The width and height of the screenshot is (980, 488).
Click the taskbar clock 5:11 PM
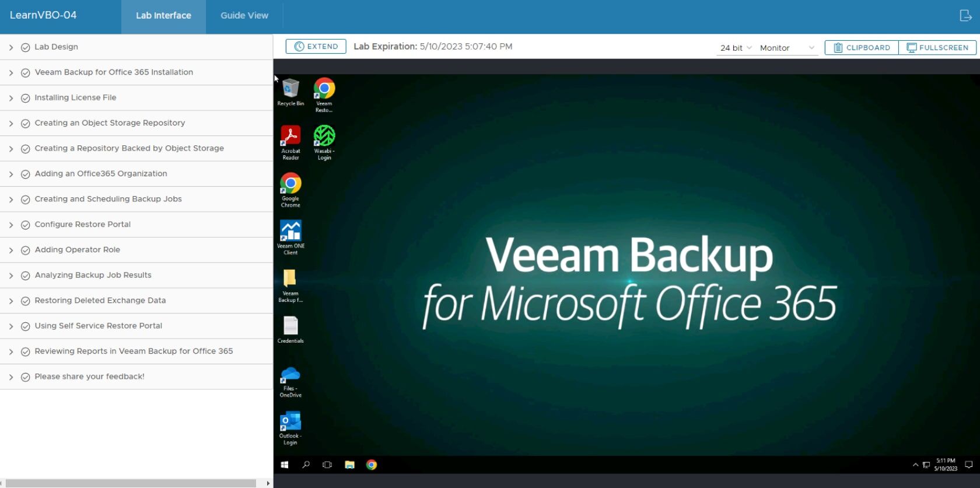pyautogui.click(x=946, y=465)
